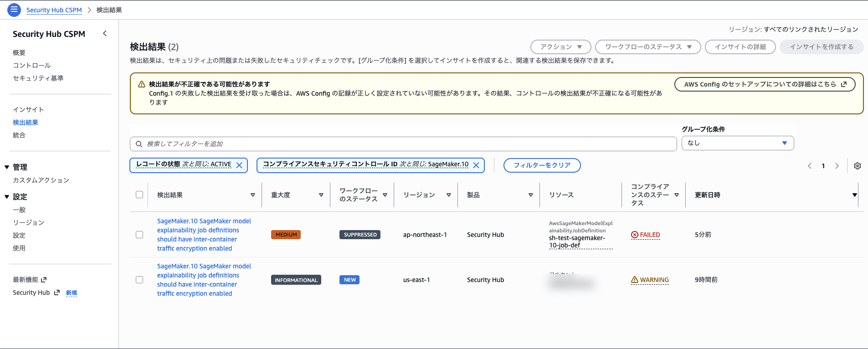Open セキュリティ基準 in the sidebar
Screen dimensions: 868x349
(x=38, y=78)
